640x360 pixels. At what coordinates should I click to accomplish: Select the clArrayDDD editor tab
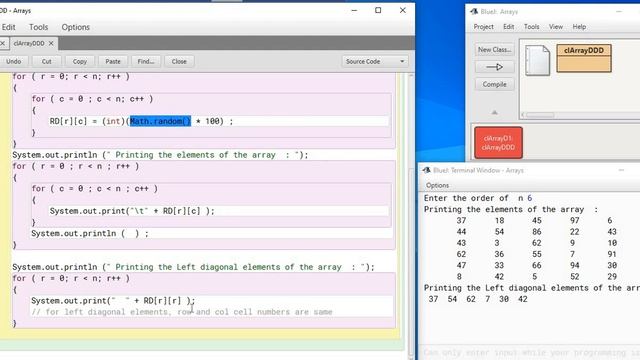[29, 43]
